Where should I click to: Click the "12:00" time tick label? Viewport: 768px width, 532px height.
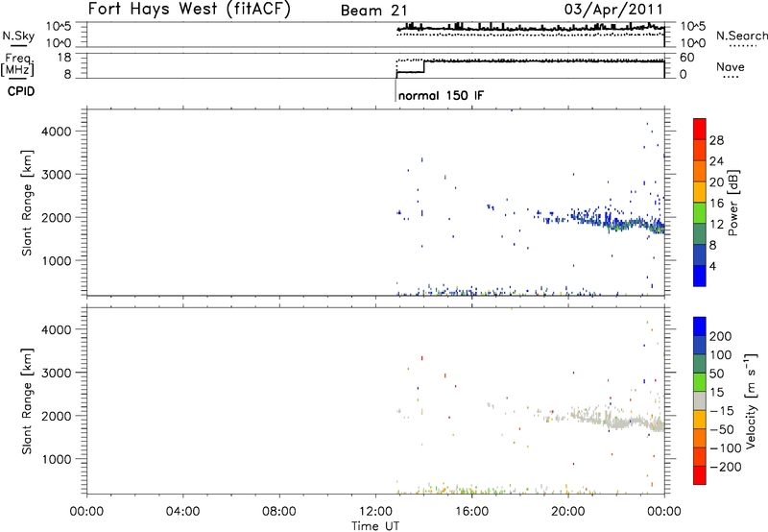[x=375, y=512]
